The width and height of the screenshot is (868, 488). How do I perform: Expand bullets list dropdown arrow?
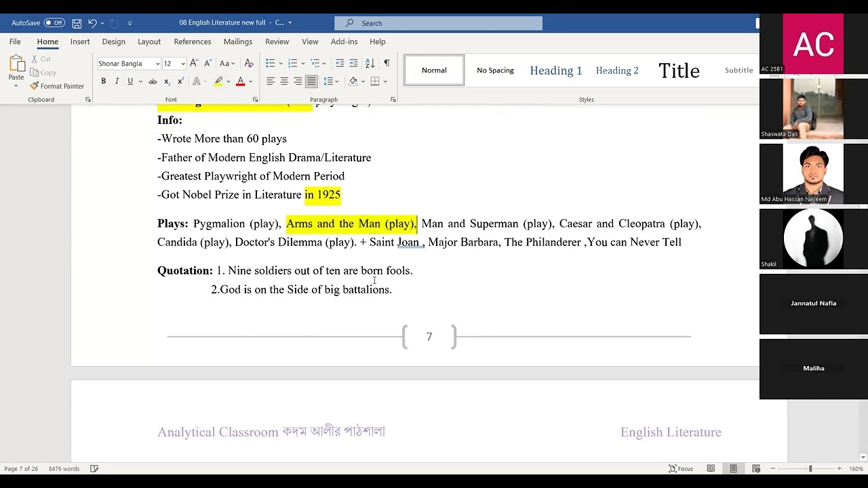click(280, 63)
